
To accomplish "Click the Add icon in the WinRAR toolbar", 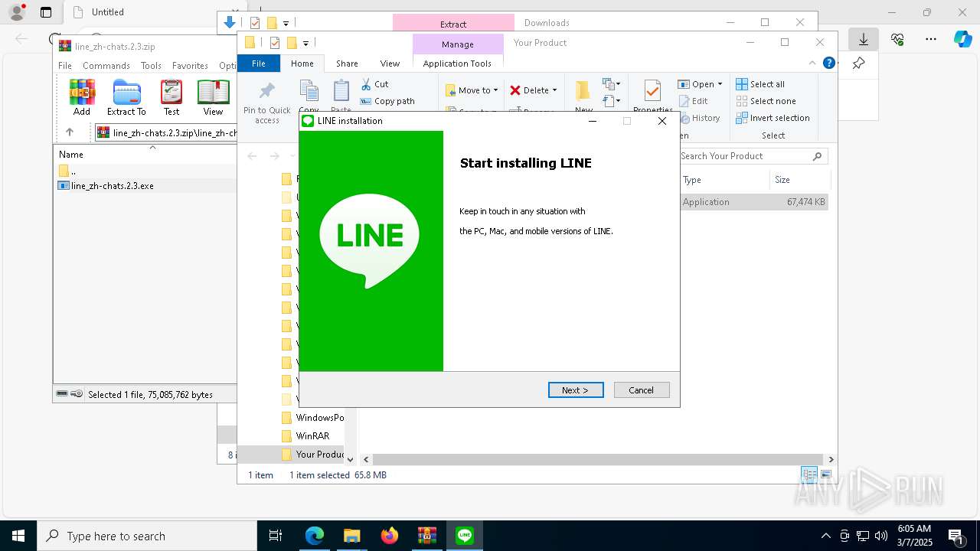I will click(x=82, y=97).
